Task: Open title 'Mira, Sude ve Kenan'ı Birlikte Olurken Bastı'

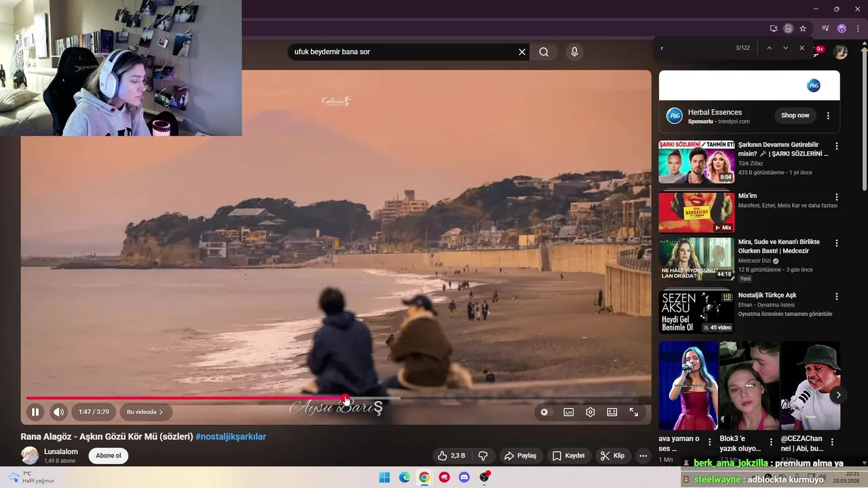Action: click(778, 246)
